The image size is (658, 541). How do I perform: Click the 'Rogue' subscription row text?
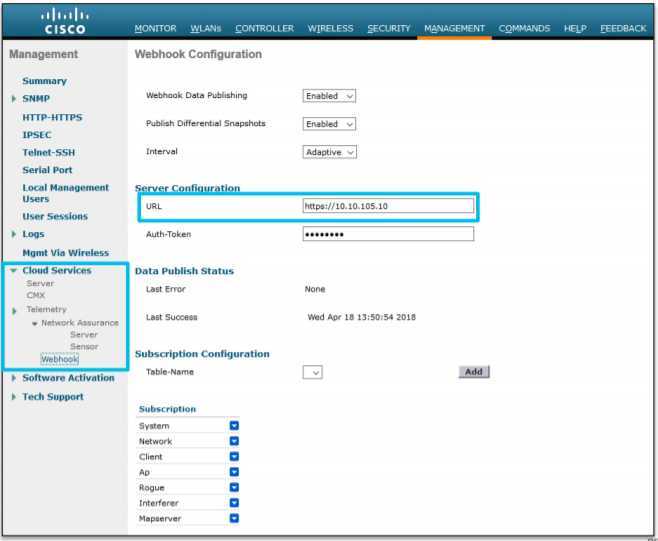coord(151,488)
